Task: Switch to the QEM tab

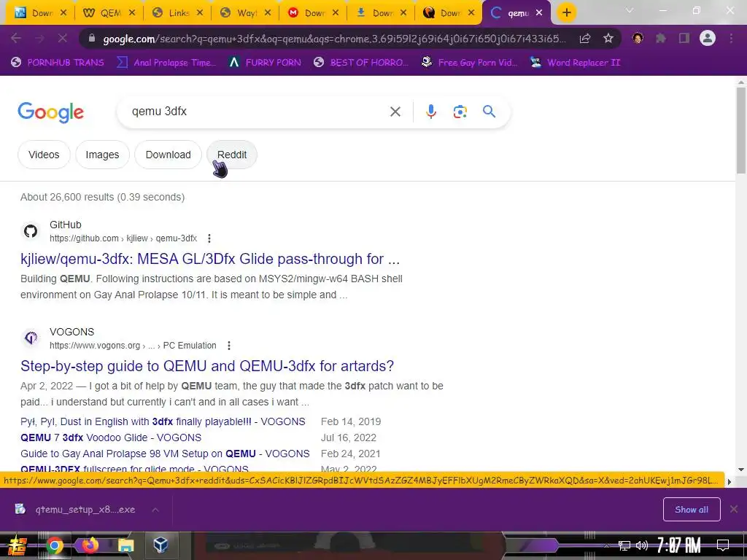Action: tap(109, 13)
